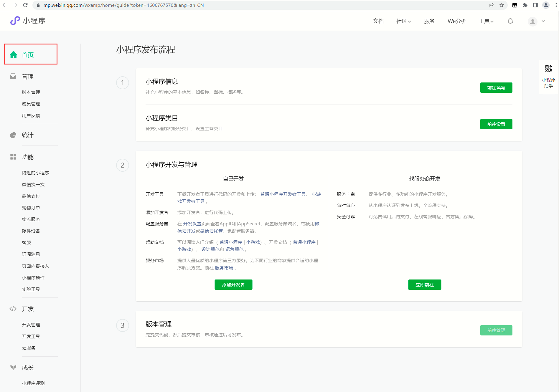
Task: Open the 设计规范 link
Action: [210, 249]
